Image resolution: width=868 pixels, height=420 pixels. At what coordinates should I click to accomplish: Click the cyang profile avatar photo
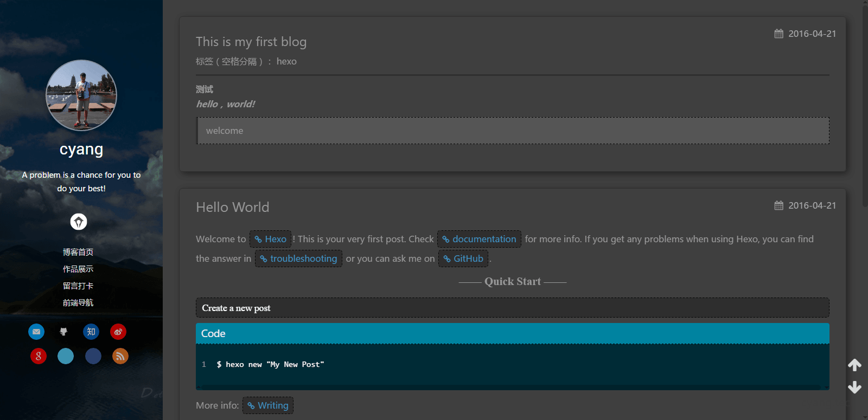coord(81,95)
